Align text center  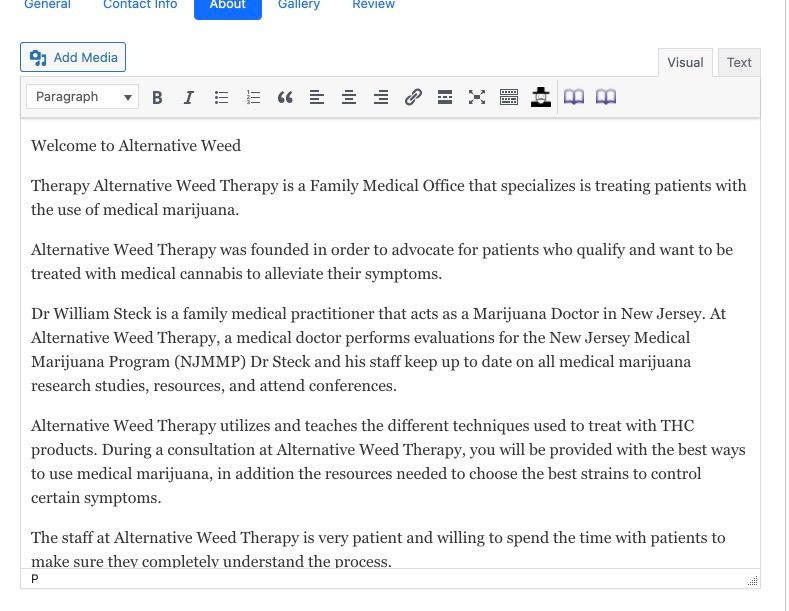coord(349,97)
